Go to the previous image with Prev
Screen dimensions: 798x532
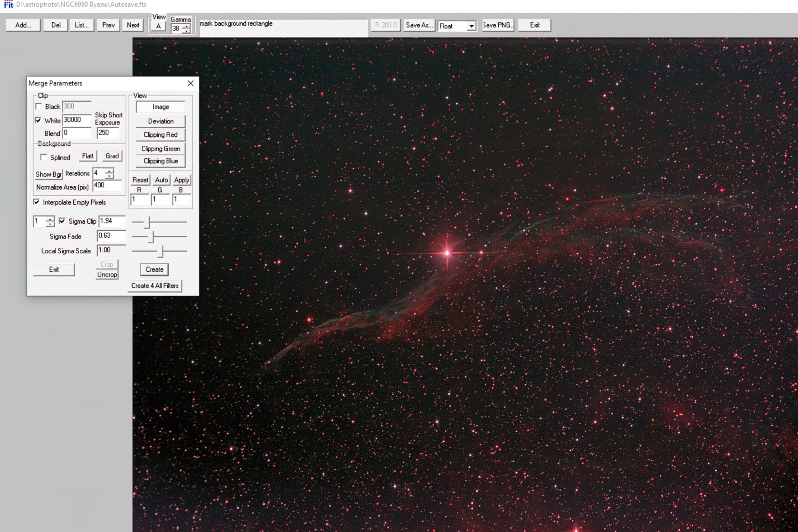point(108,25)
